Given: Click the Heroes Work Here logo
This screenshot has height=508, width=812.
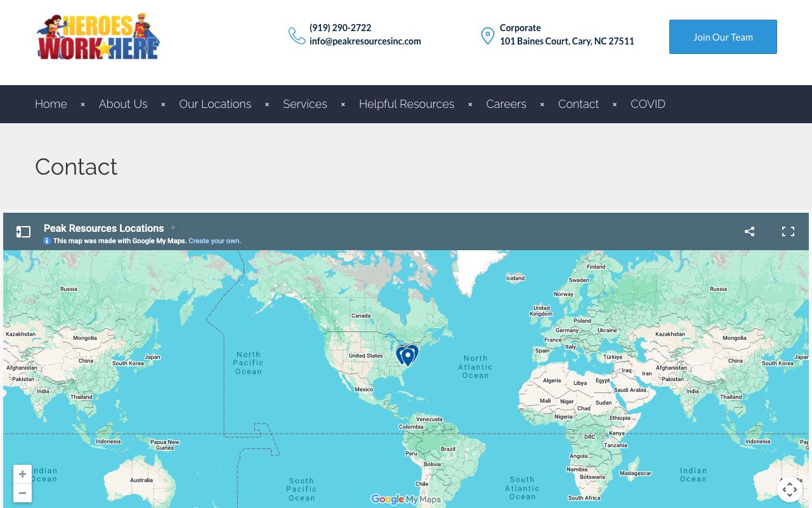Looking at the screenshot, I should click(98, 37).
